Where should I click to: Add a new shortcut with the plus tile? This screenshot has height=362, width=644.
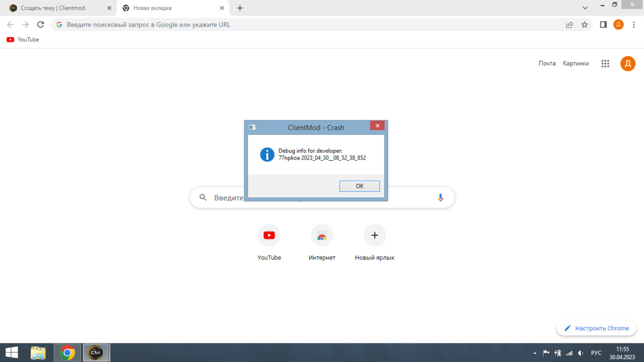click(374, 235)
